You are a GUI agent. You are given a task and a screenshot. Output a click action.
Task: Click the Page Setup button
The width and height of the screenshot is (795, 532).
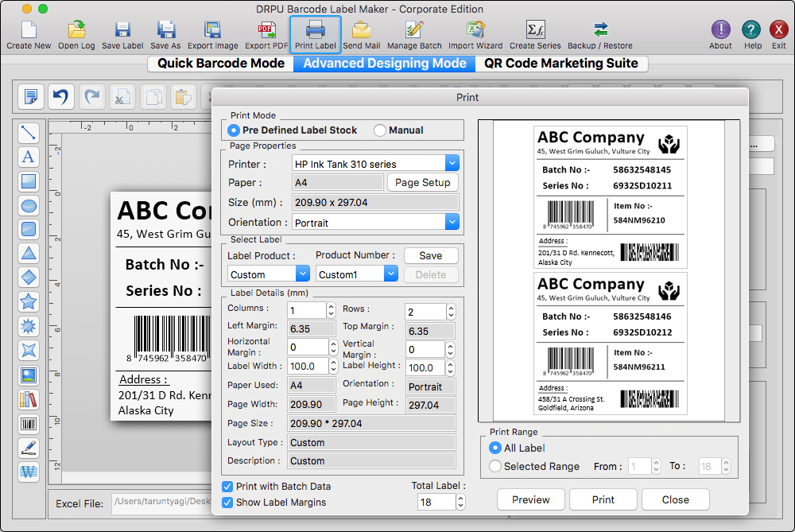coord(423,183)
